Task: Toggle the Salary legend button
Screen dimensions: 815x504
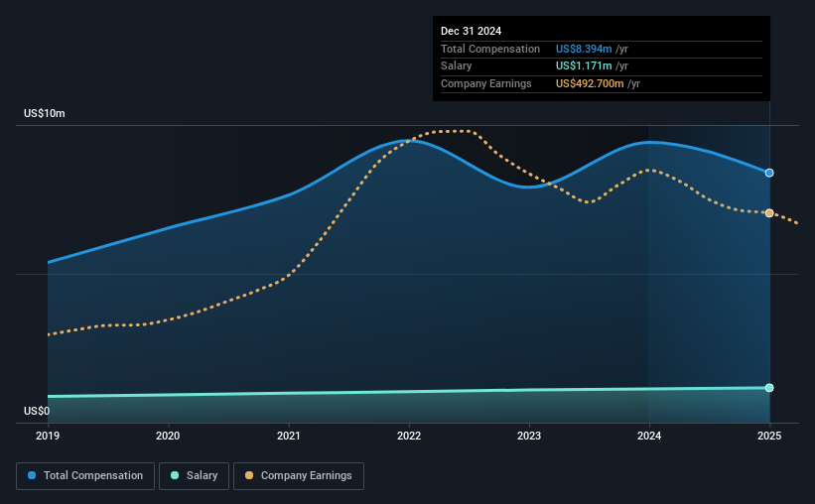Action: [194, 476]
